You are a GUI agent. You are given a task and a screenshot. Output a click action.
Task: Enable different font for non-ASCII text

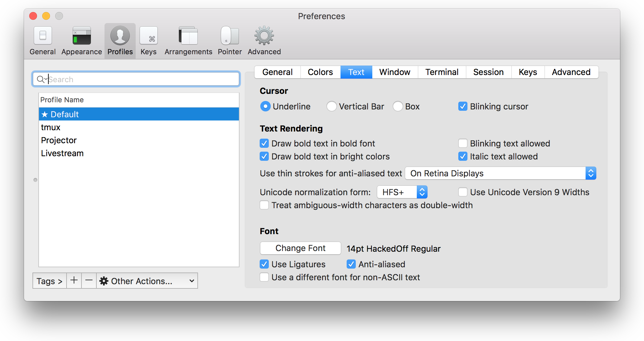pos(264,277)
